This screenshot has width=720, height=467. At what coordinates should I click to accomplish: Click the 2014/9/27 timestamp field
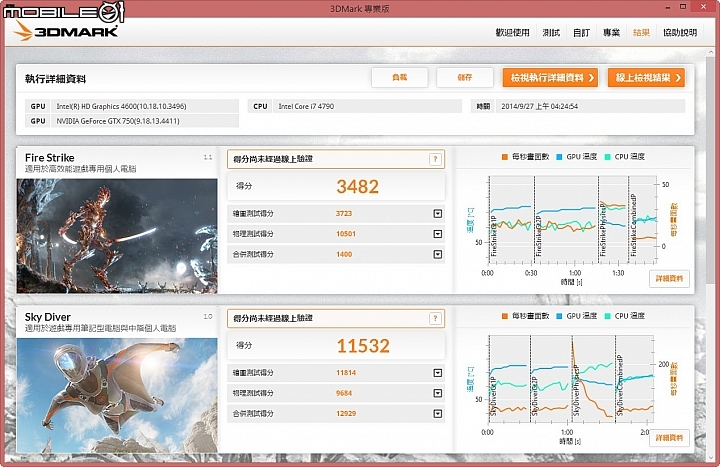pos(578,106)
